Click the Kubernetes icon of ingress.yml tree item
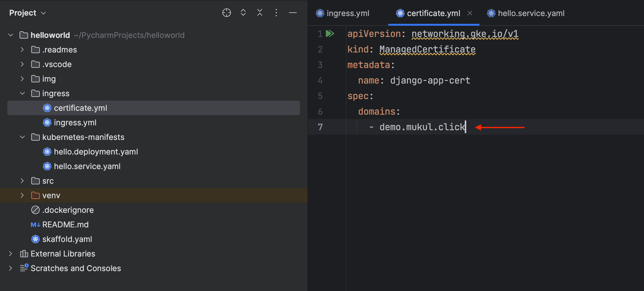Viewport: 644px width, 291px height. pyautogui.click(x=47, y=122)
